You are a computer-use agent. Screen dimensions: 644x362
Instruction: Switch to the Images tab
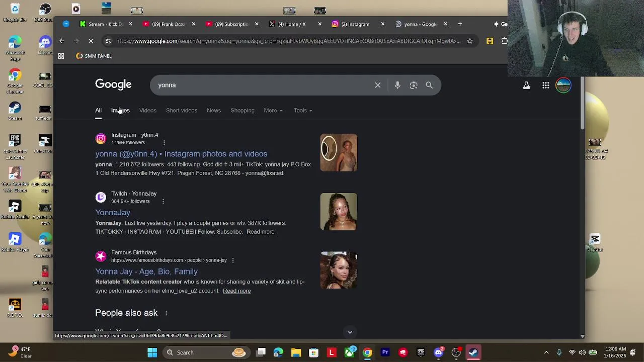(x=120, y=110)
